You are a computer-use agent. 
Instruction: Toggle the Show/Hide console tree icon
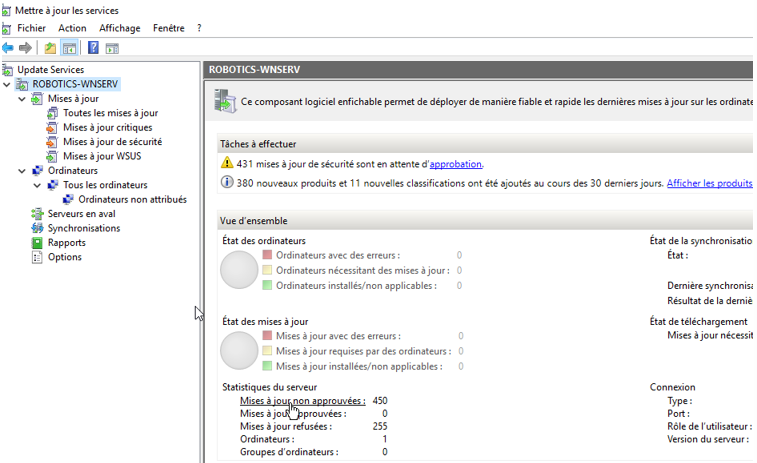click(70, 48)
